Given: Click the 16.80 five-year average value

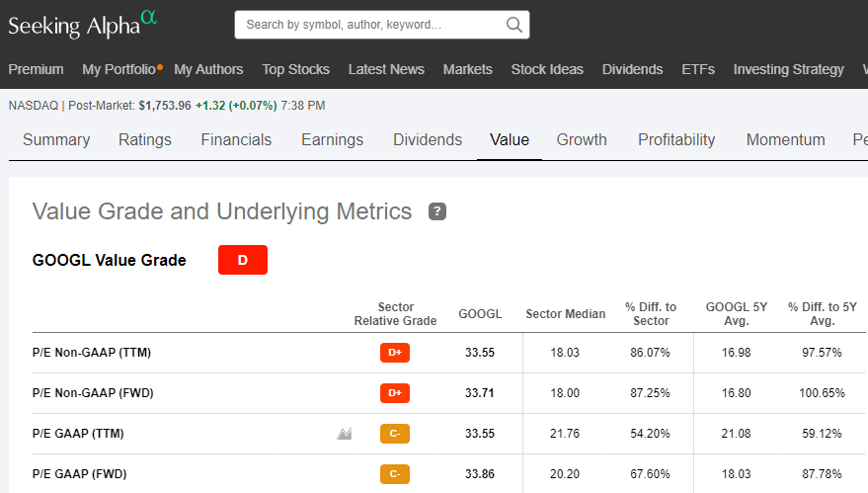Looking at the screenshot, I should [x=737, y=393].
